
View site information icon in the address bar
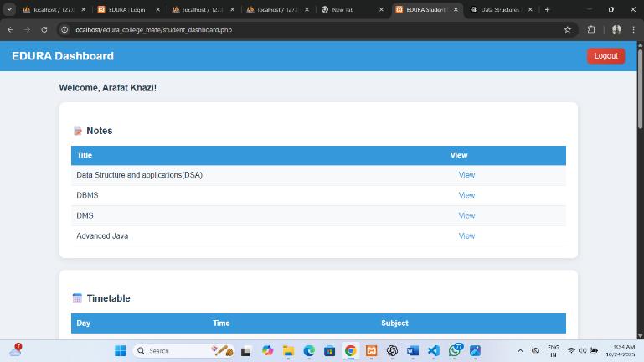(64, 29)
